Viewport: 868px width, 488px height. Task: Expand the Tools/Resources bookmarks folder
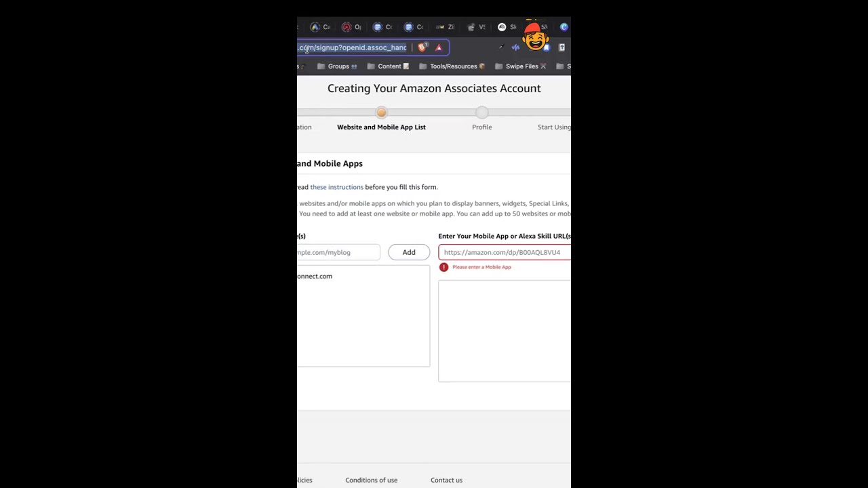click(452, 66)
